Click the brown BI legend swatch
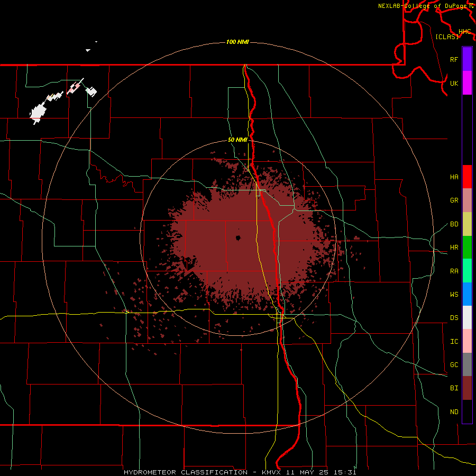The width and height of the screenshot is (476, 476). 467,388
